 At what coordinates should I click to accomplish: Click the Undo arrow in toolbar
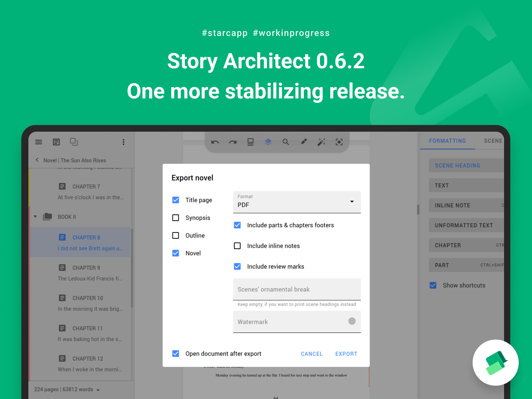[x=215, y=142]
